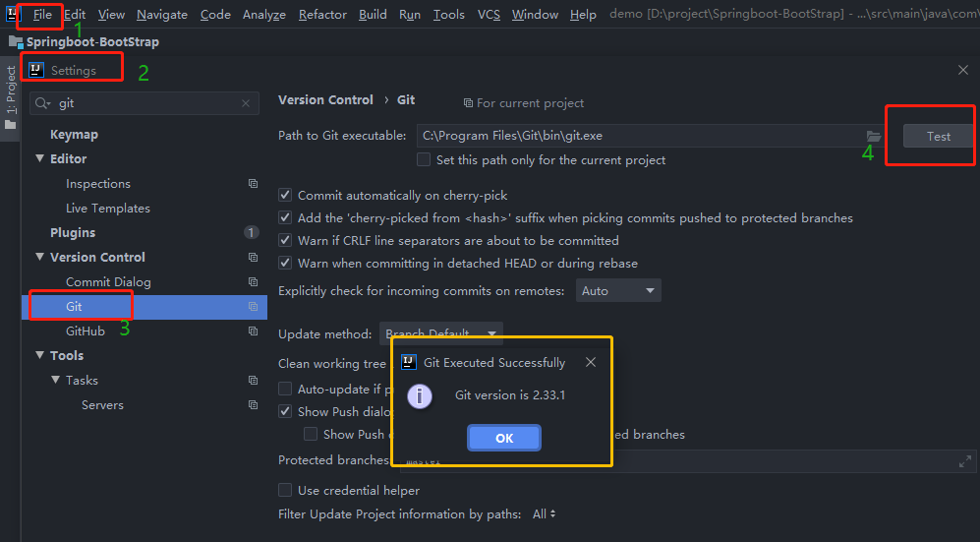The width and height of the screenshot is (980, 542).
Task: Click the Test button for Git executable
Action: (x=938, y=137)
